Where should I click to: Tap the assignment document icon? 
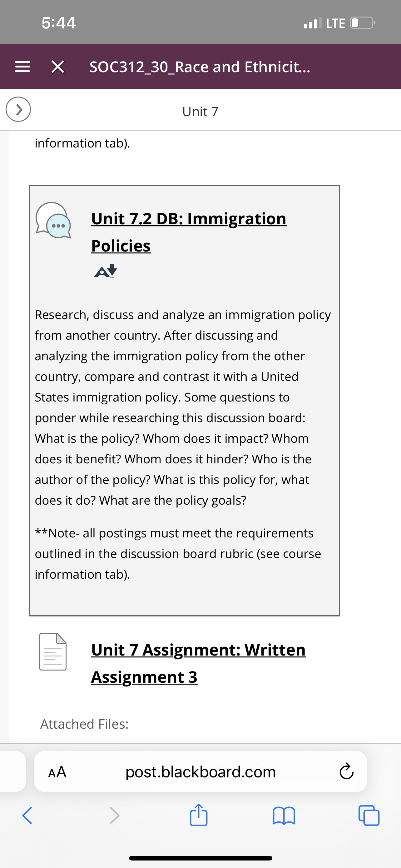[53, 652]
